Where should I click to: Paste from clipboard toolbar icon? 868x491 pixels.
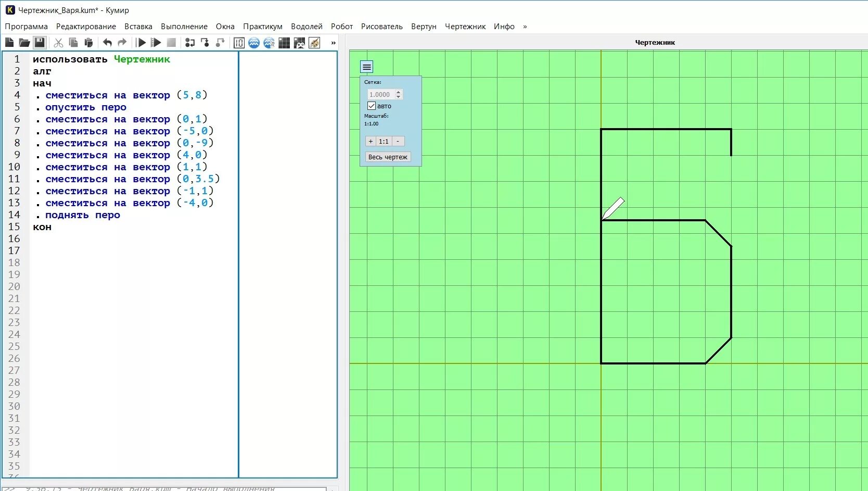point(88,43)
